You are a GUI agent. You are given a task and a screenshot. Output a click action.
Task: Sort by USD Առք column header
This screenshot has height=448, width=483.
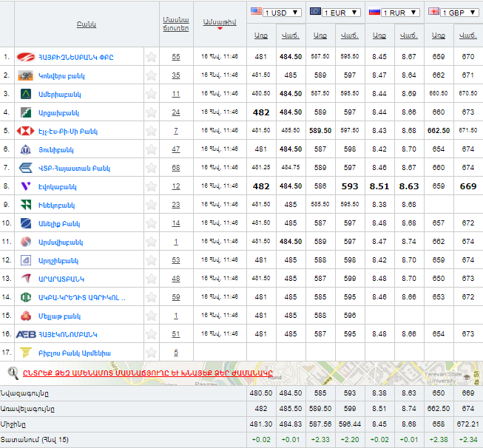[x=261, y=35]
